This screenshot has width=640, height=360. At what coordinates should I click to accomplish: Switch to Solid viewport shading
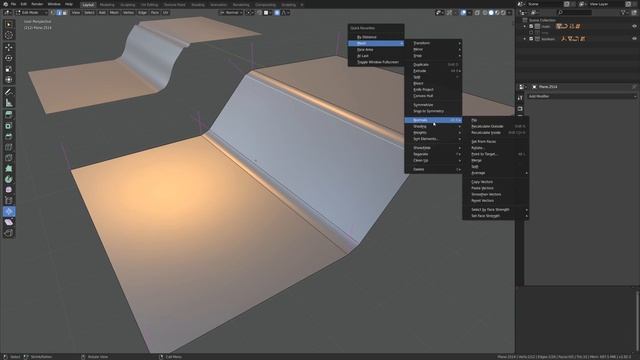pyautogui.click(x=491, y=13)
